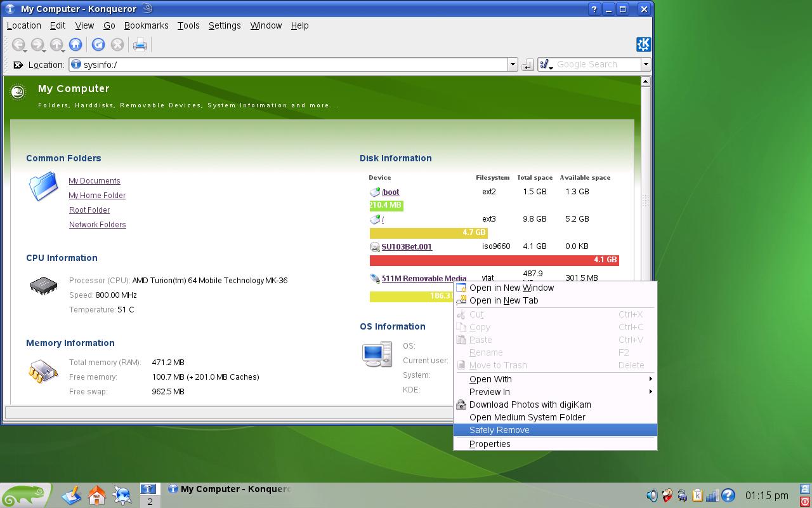Click the network signal bars tray icon
This screenshot has height=508, width=812.
[x=712, y=495]
